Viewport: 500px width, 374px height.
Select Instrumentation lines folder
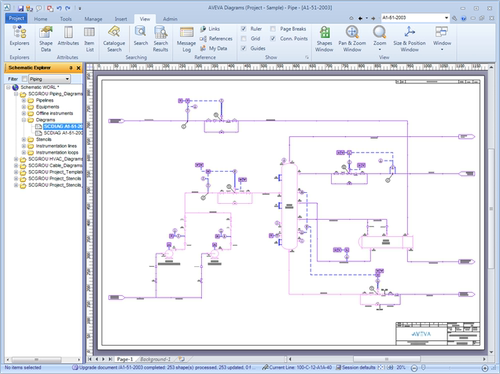pyautogui.click(x=56, y=146)
